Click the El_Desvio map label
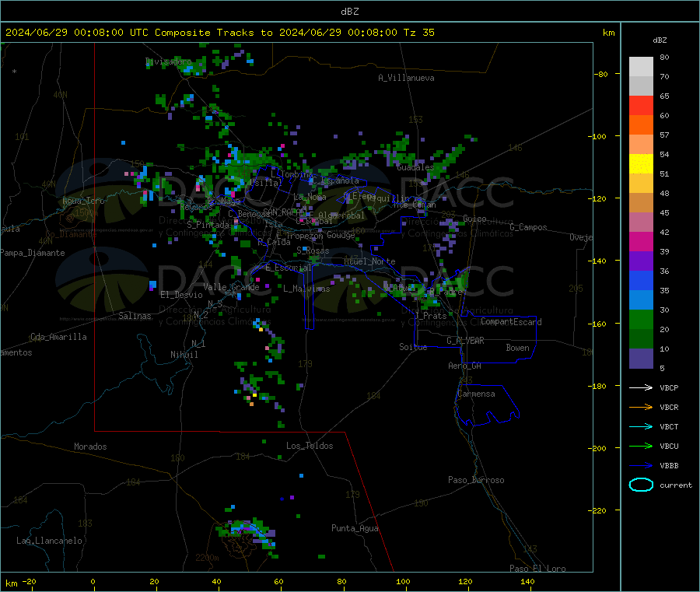The image size is (700, 592). click(x=181, y=295)
